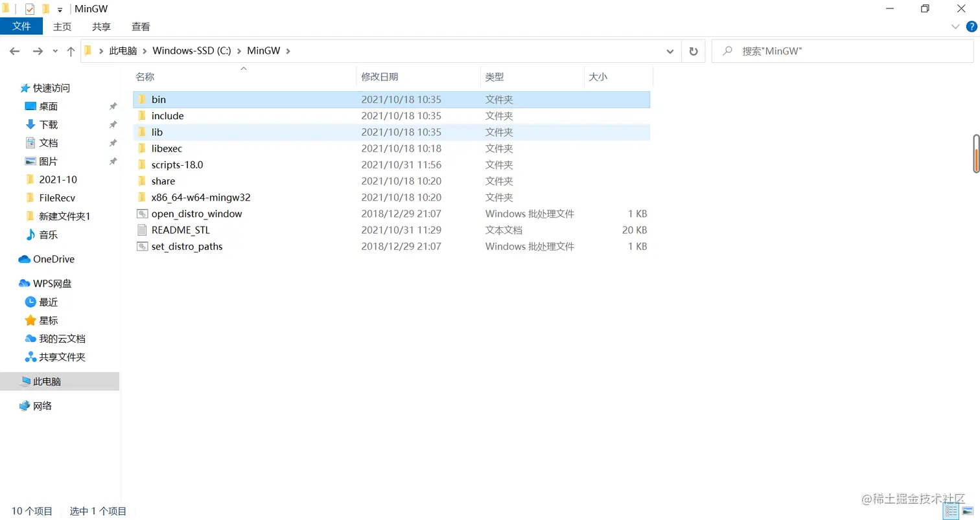Click inside the search MinGW box
Viewport: 980px width, 520px height.
[x=843, y=51]
